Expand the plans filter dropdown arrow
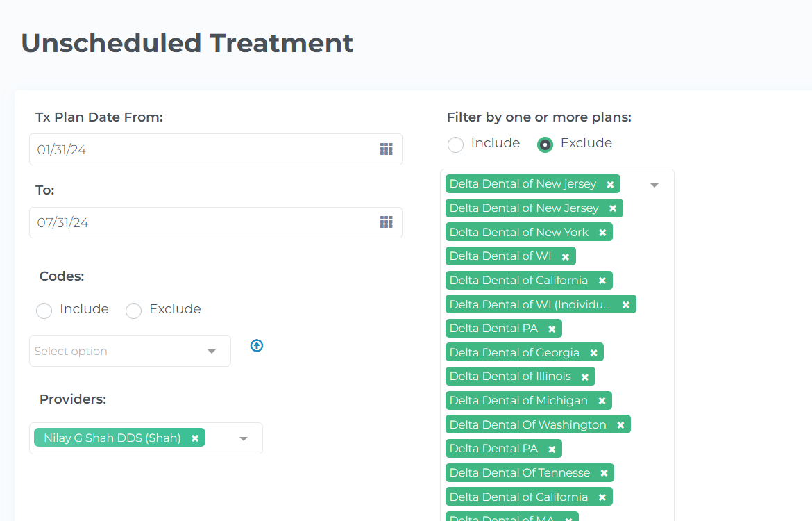Viewport: 812px width, 521px height. point(654,185)
